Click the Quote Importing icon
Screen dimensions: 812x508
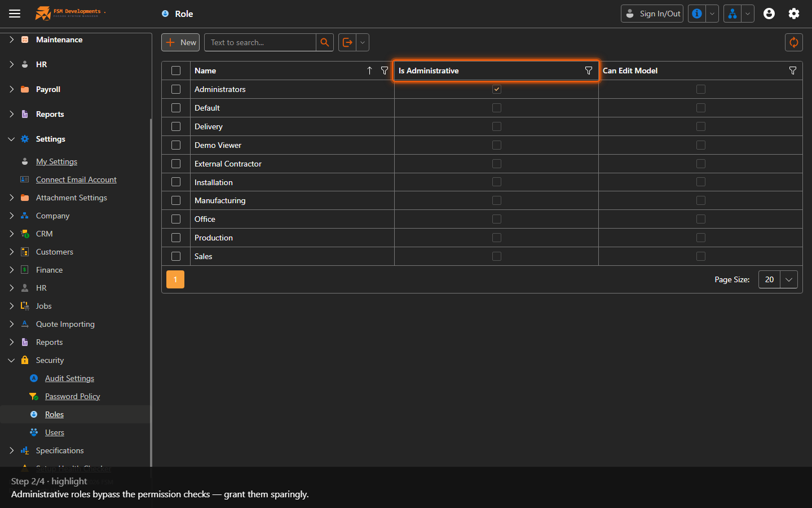coord(25,324)
